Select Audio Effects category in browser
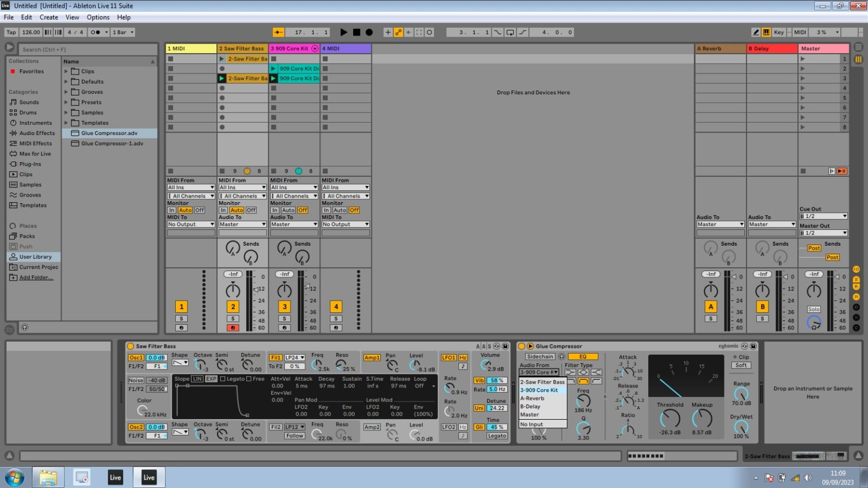Screen dimensions: 868x488 [x=37, y=133]
